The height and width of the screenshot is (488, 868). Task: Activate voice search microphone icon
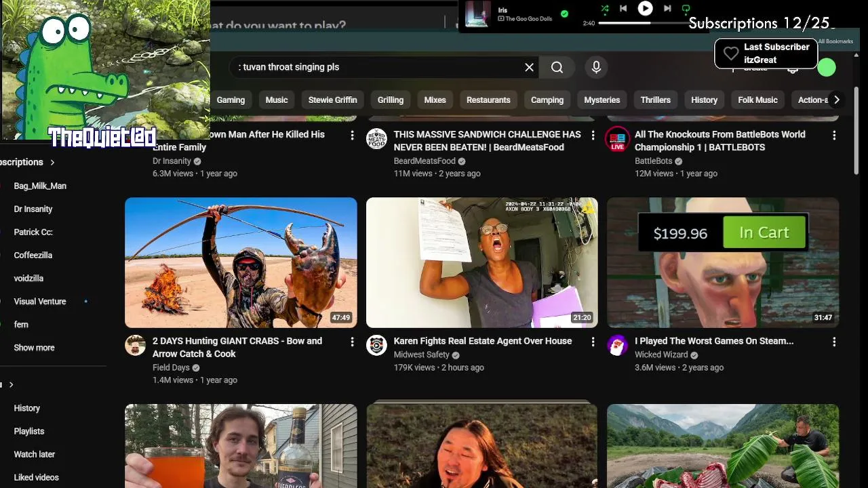coord(596,67)
